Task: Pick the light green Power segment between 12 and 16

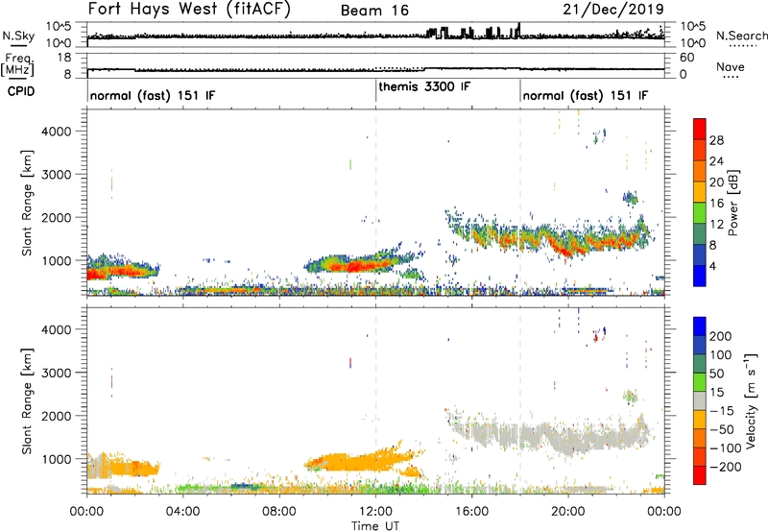Action: click(x=700, y=212)
